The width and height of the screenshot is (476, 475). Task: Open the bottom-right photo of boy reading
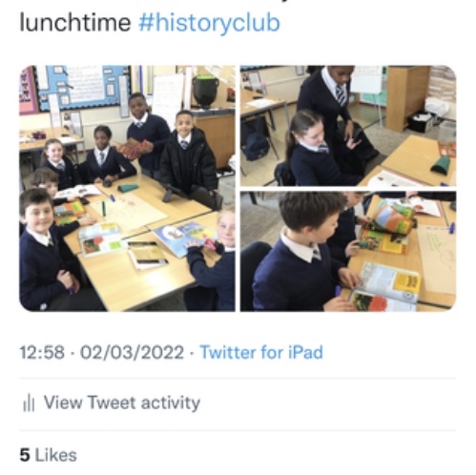pyautogui.click(x=348, y=251)
